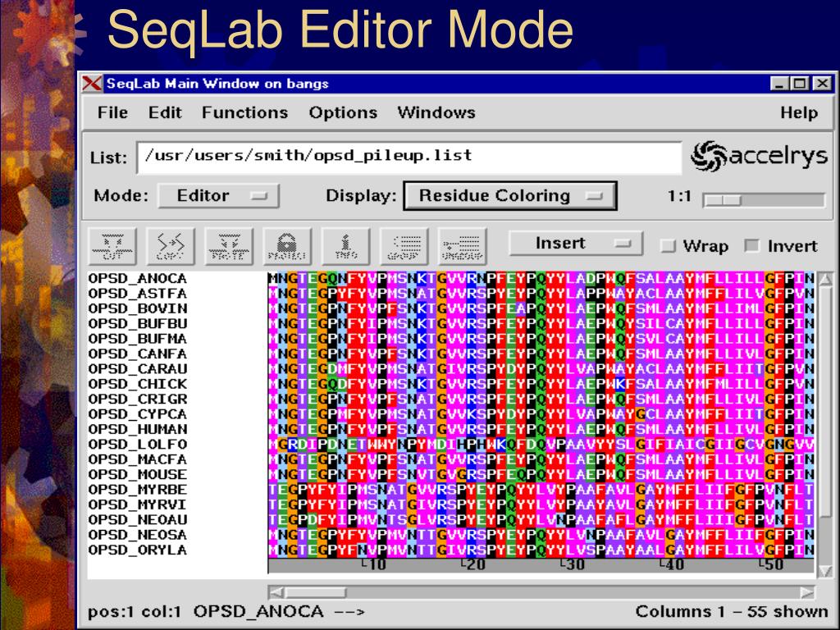Select sequence OPSD_BOVIN
This screenshot has width=840, height=630.
tap(138, 308)
